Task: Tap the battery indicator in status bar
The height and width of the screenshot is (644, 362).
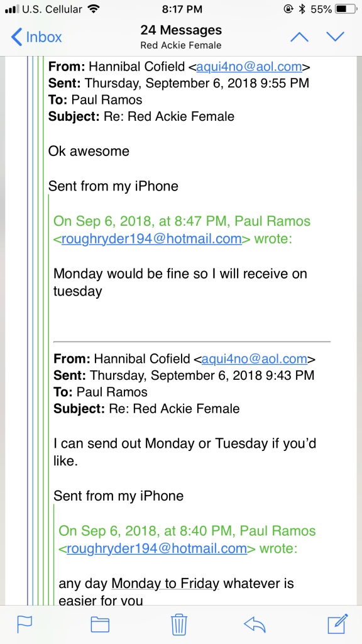Action: 346,9
